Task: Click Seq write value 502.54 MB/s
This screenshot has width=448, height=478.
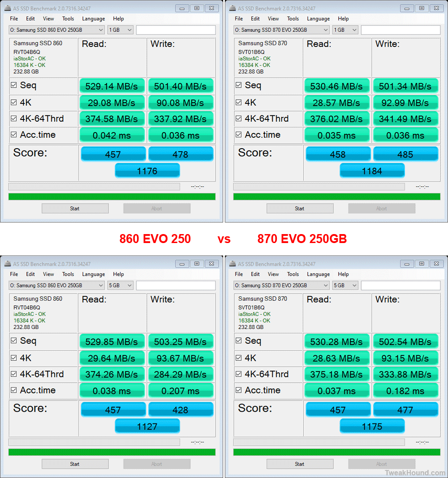Action: point(405,342)
